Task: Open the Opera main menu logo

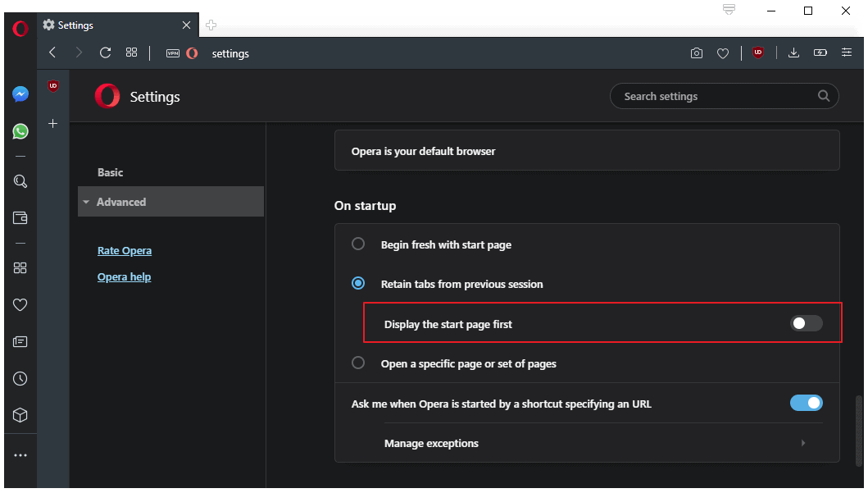Action: pyautogui.click(x=20, y=28)
